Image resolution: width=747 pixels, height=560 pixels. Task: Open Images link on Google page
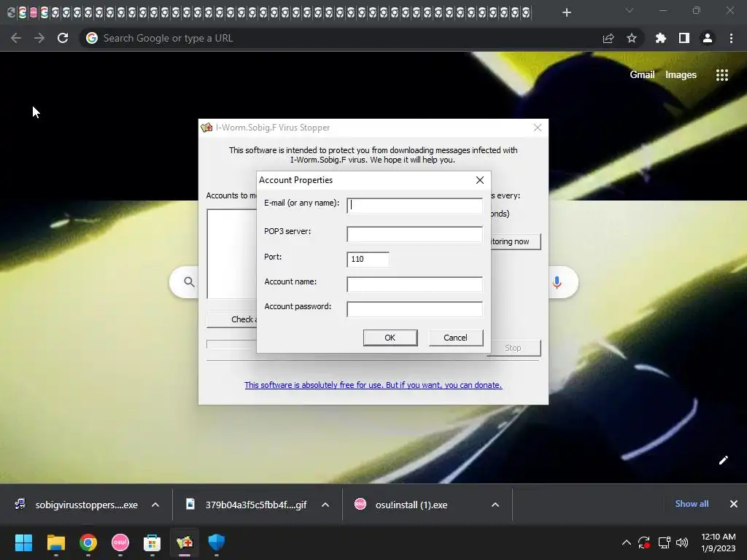coord(681,75)
